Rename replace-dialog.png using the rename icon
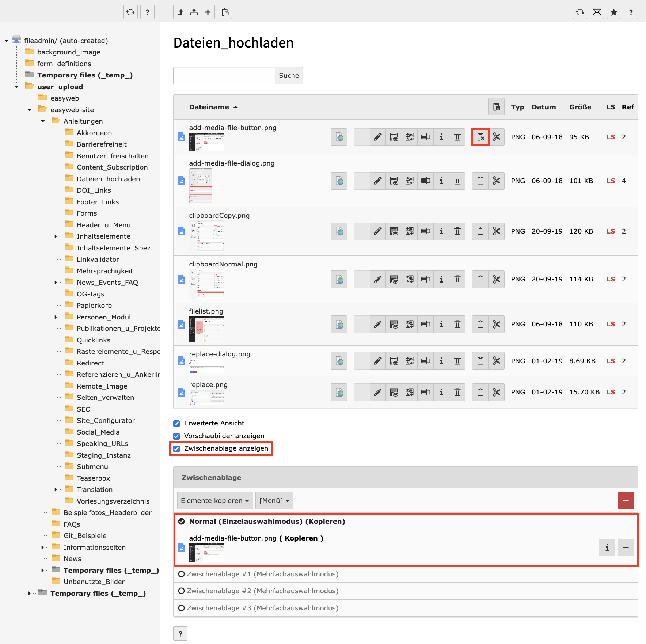The width and height of the screenshot is (646, 644). pyautogui.click(x=425, y=361)
